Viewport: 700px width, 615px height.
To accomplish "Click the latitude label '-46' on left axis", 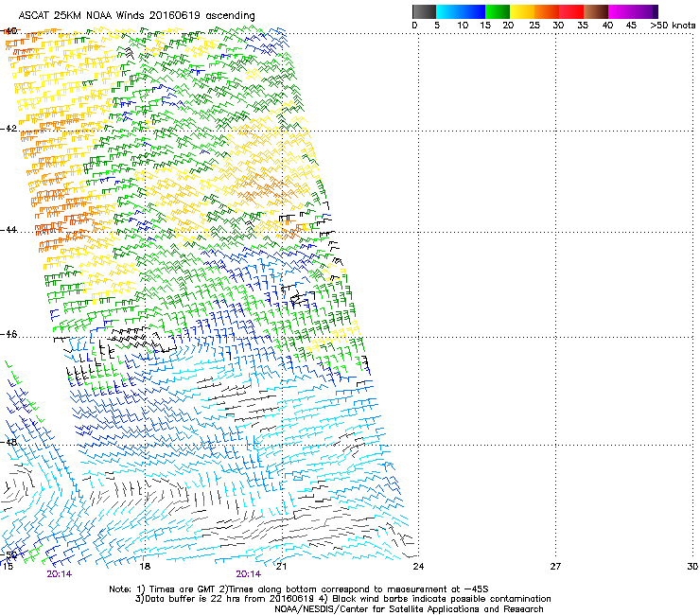I will coord(9,334).
